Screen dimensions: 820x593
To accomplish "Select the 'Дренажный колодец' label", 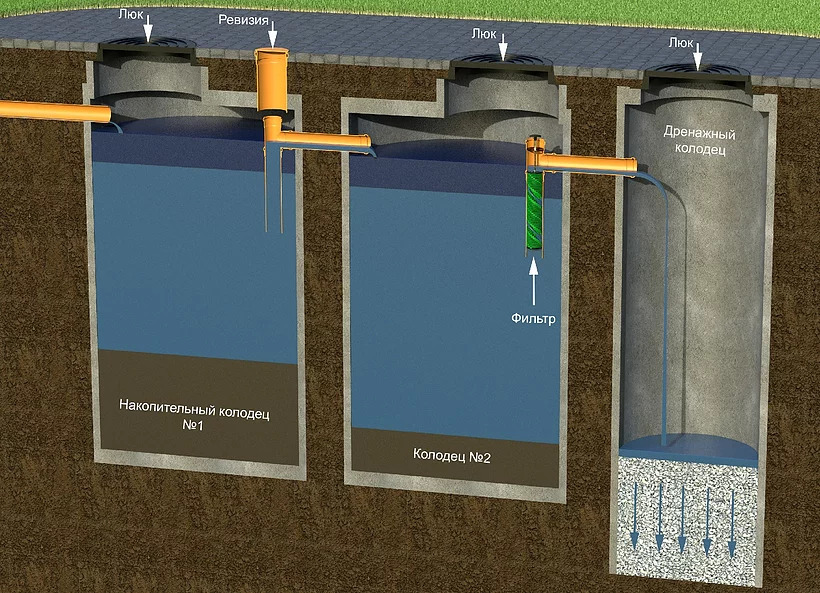I will click(x=699, y=141).
